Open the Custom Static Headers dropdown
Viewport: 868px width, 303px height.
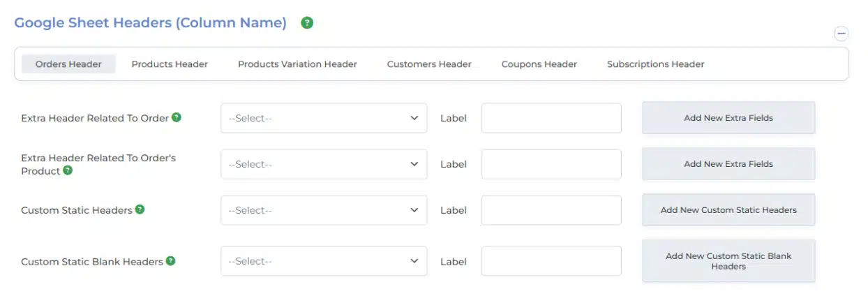(324, 210)
